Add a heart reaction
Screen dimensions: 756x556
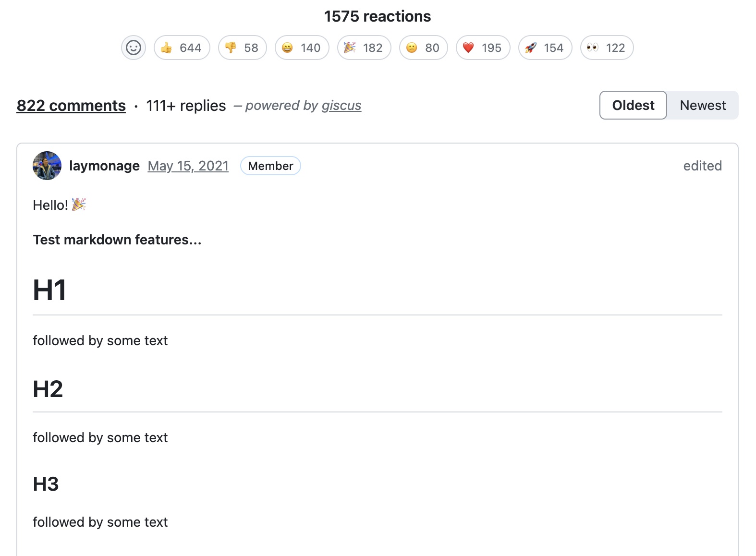(483, 48)
